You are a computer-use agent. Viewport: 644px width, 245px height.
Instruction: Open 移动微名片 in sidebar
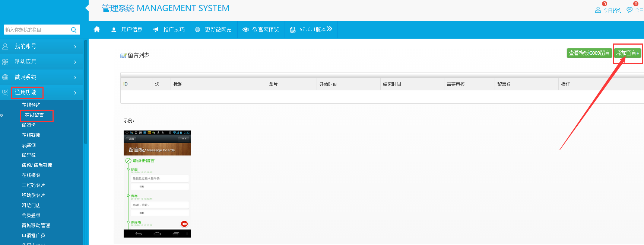[x=34, y=196]
